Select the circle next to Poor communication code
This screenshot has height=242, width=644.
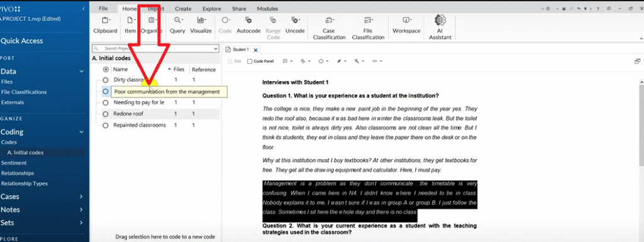[x=106, y=91]
